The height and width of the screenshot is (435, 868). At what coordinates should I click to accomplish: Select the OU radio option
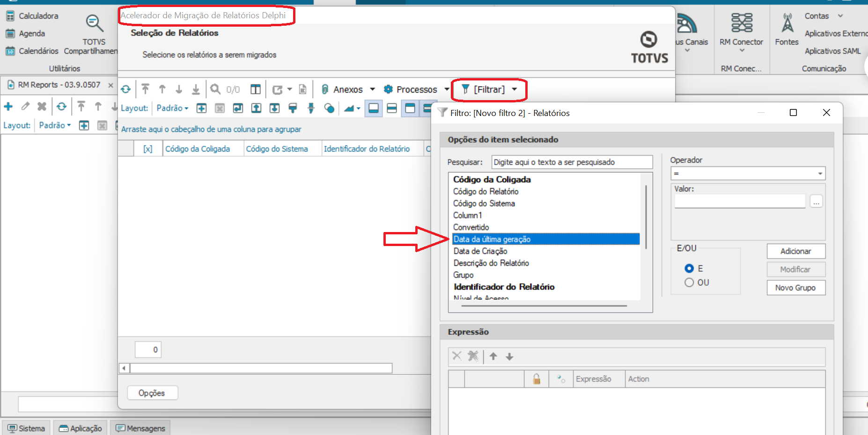click(689, 283)
